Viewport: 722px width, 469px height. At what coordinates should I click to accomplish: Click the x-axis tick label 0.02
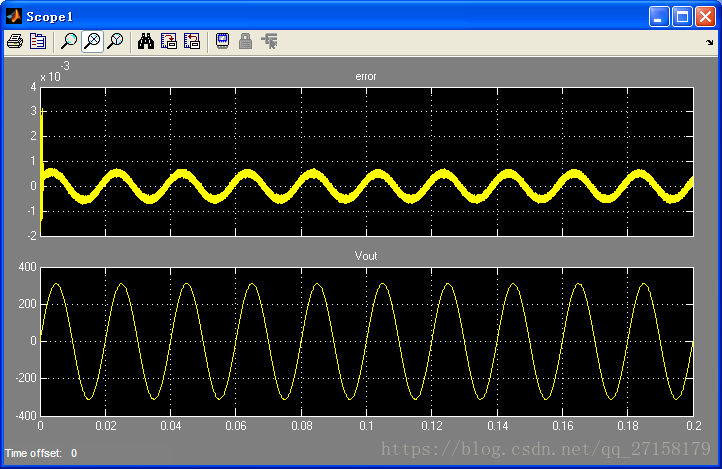tap(106, 426)
